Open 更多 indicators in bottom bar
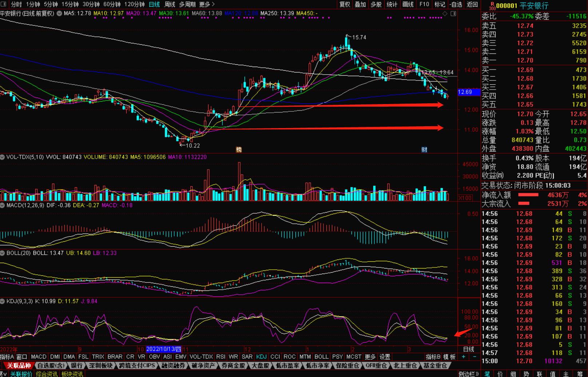 (x=370, y=357)
